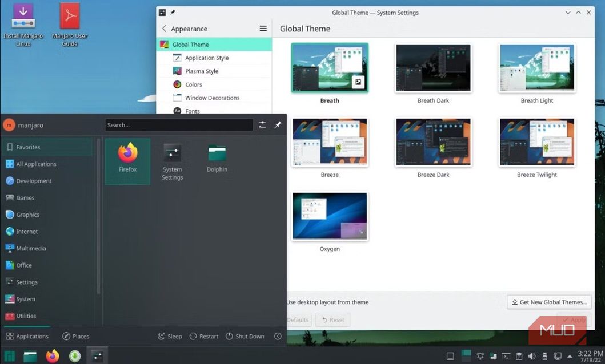
Task: Open the Settings category in launcher
Action: 48,282
